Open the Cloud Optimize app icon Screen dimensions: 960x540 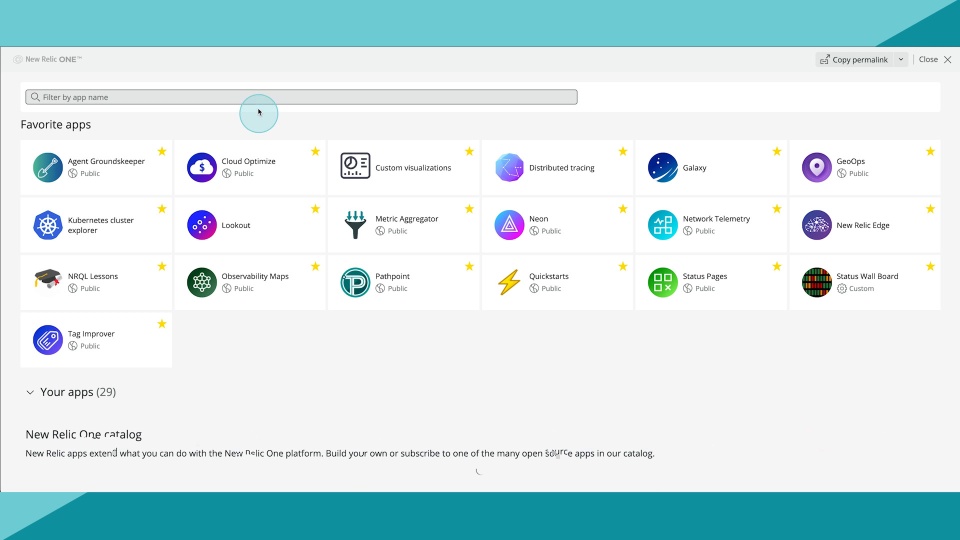pos(201,167)
